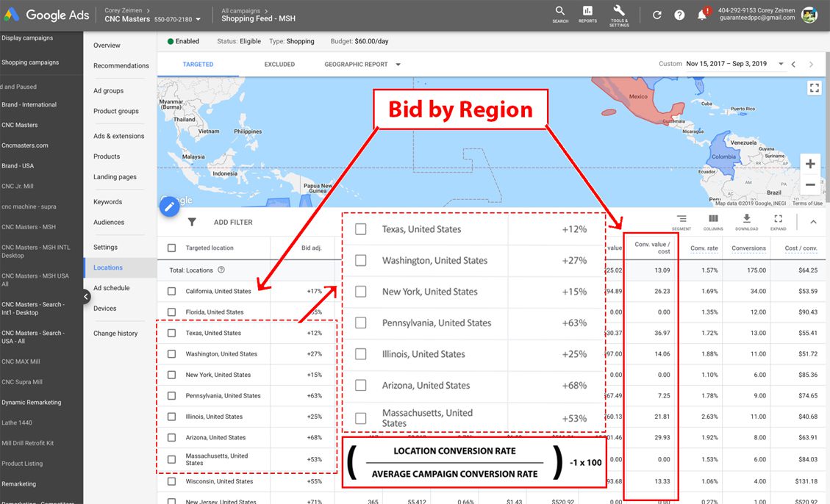Screen dimensions: 830x504
Task: Click the Terms of Use map link
Action: [x=807, y=204]
